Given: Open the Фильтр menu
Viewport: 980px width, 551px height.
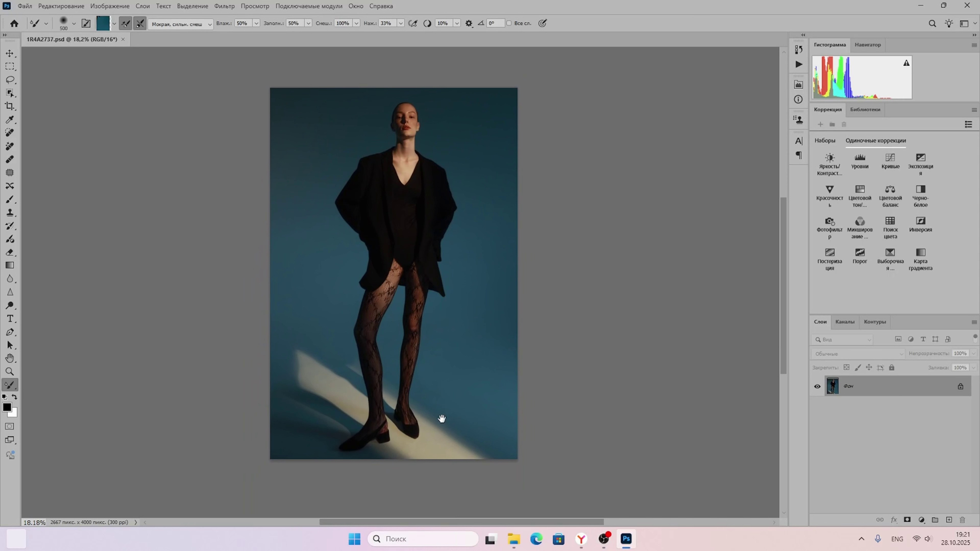Looking at the screenshot, I should 224,6.
